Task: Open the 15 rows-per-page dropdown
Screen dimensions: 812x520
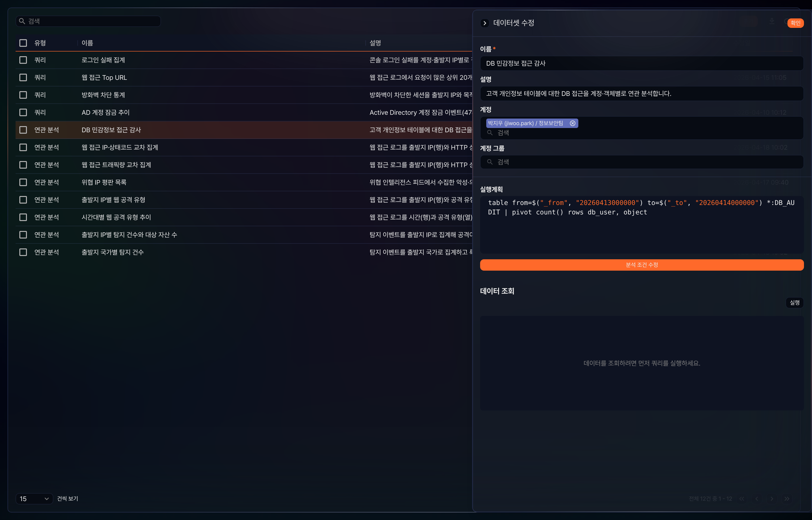Action: (x=34, y=499)
